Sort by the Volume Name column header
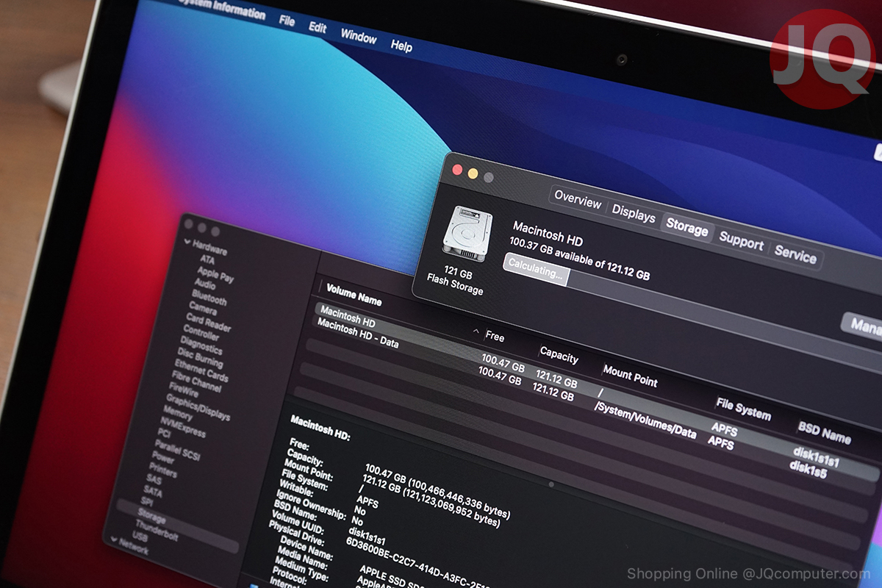This screenshot has width=882, height=588. tap(354, 295)
